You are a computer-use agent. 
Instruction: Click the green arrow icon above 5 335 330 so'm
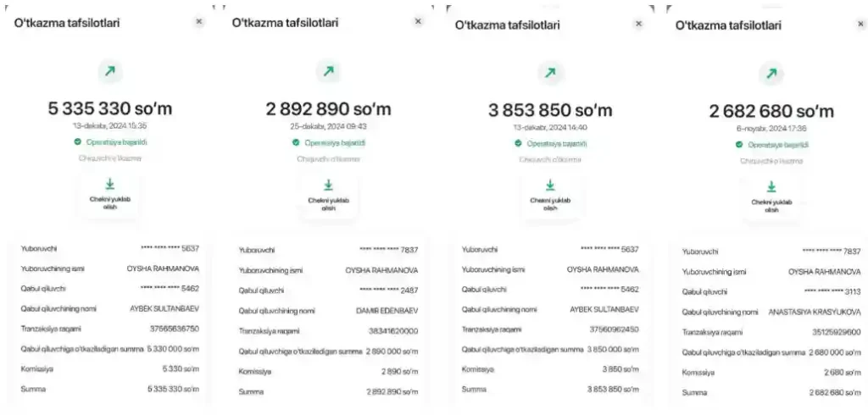[x=109, y=71]
